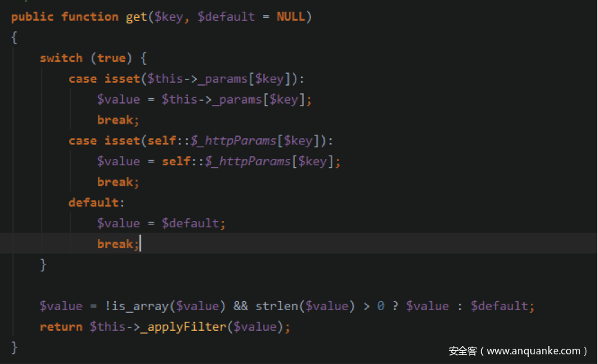Viewport: 598px width, 364px height.
Task: Click the 'public function get' declaration line
Action: [162, 17]
